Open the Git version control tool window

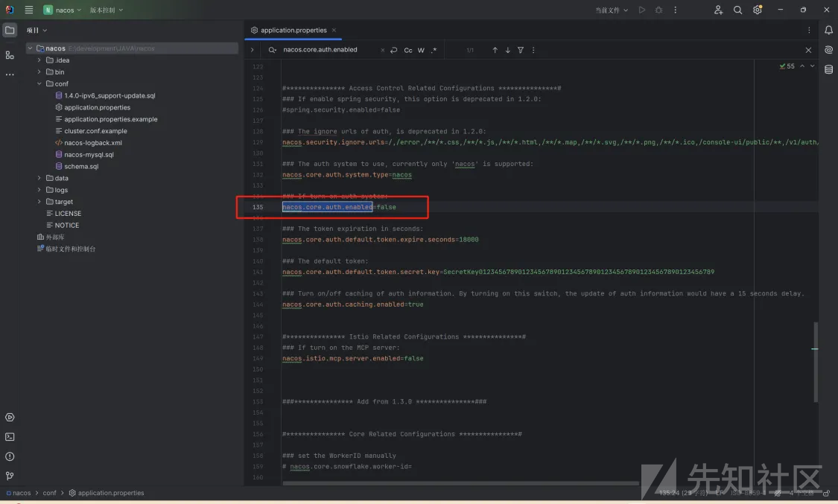click(x=10, y=476)
